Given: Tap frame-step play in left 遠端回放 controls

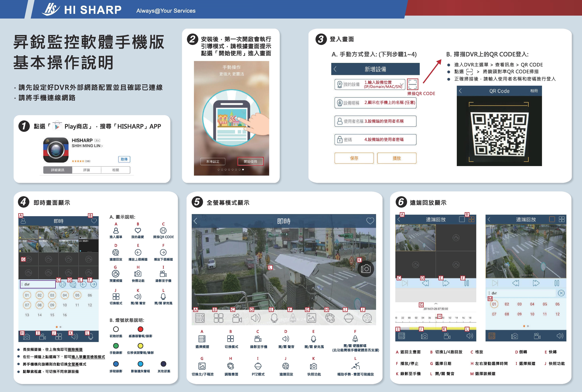Looking at the screenshot, I should (405, 283).
